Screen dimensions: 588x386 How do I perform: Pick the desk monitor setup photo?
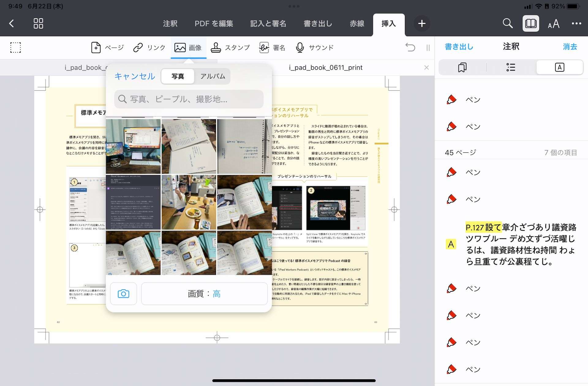point(133,146)
